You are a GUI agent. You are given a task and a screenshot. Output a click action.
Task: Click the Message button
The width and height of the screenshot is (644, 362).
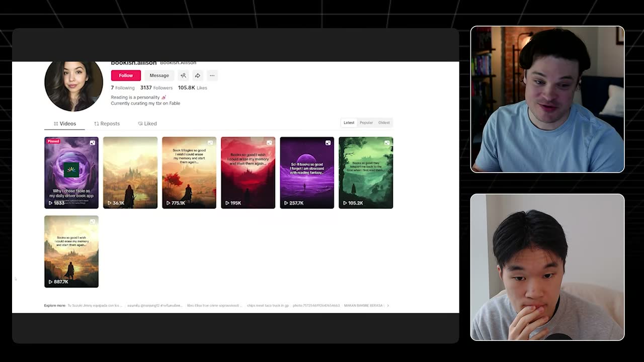click(159, 75)
